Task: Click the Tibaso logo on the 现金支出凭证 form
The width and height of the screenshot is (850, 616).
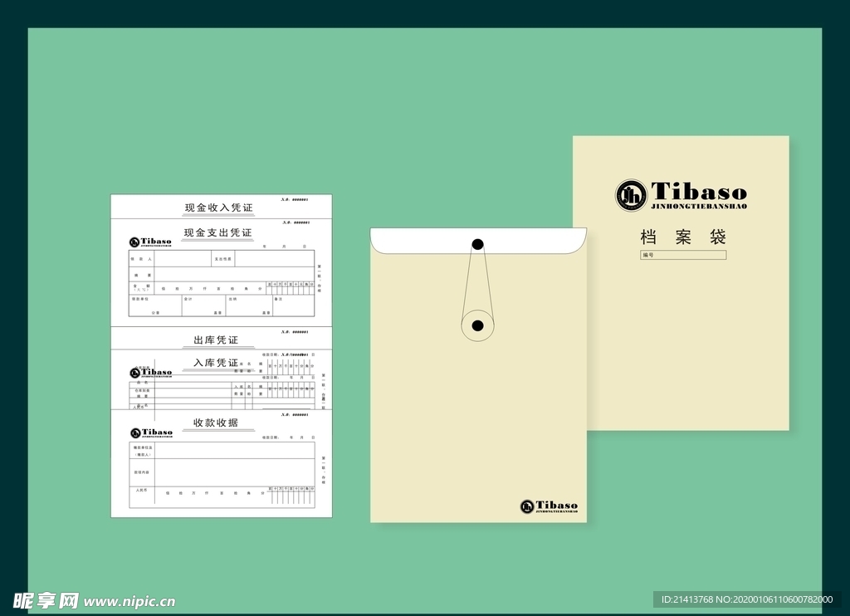Action: (150, 242)
